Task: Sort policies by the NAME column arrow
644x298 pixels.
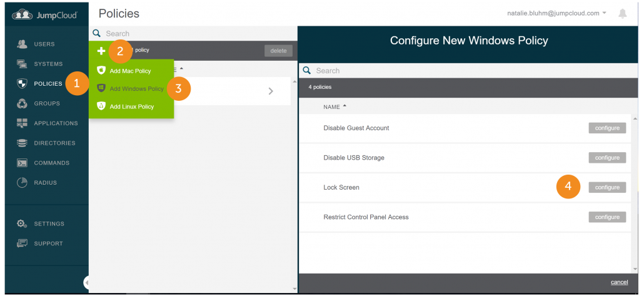Action: tap(345, 106)
